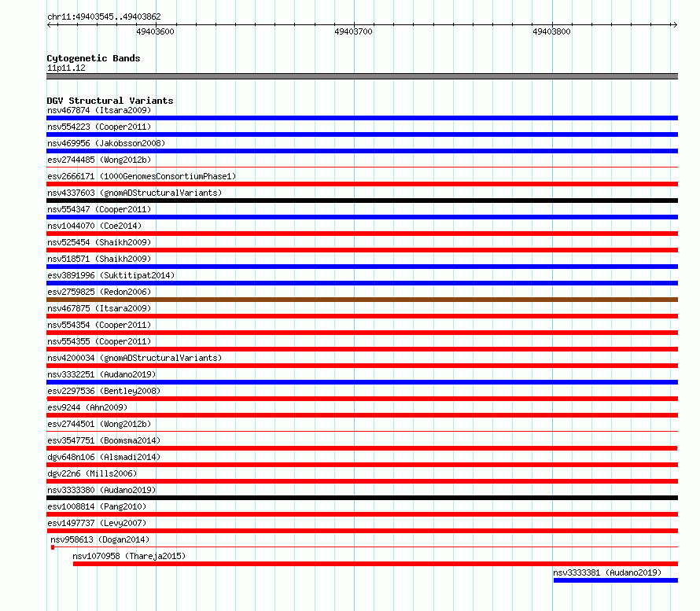Open the esv2297536 (Bentley2008) label
700x611 pixels.
coord(104,391)
